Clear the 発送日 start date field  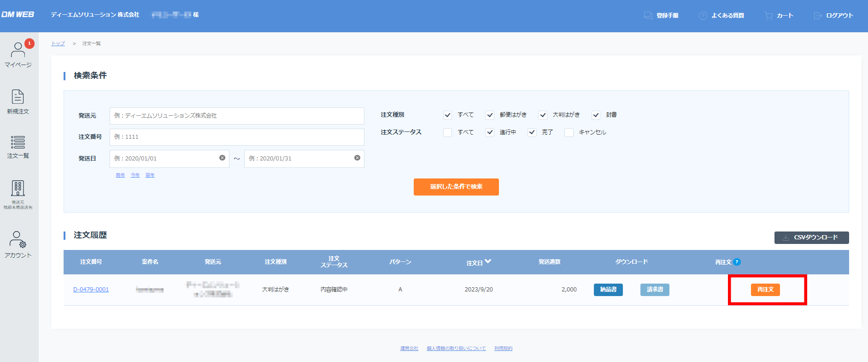click(x=222, y=158)
